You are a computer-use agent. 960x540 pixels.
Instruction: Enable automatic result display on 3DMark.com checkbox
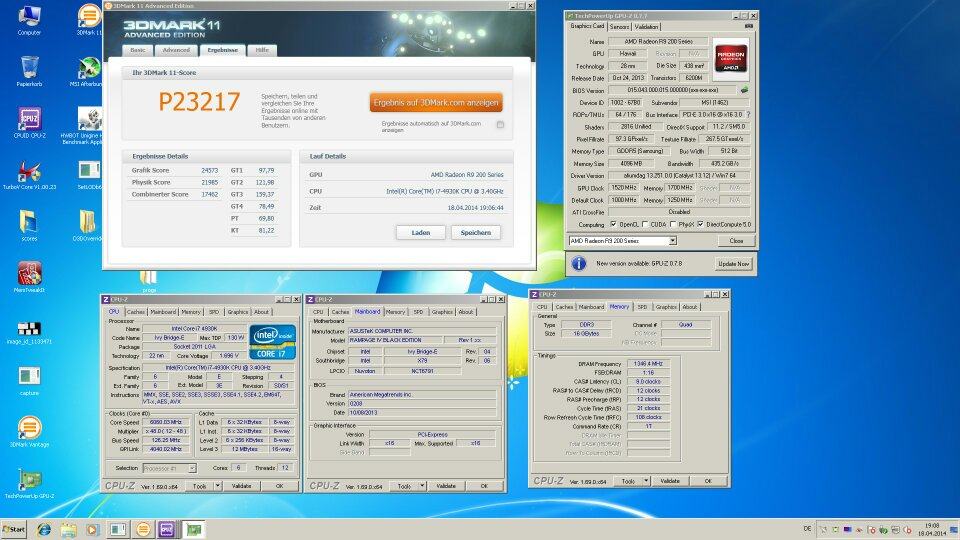tap(500, 125)
